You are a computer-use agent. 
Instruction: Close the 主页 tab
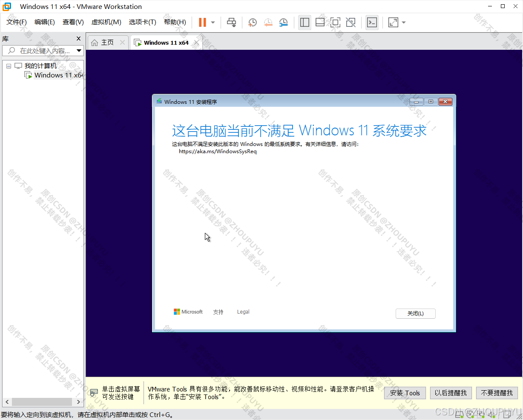pyautogui.click(x=123, y=43)
